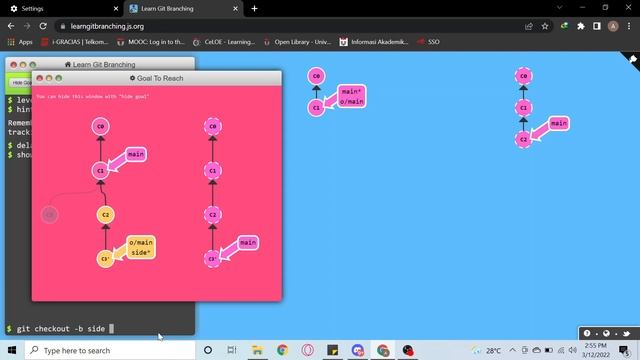Open Cortana circle icon in taskbar
The width and height of the screenshot is (640, 360).
point(208,350)
